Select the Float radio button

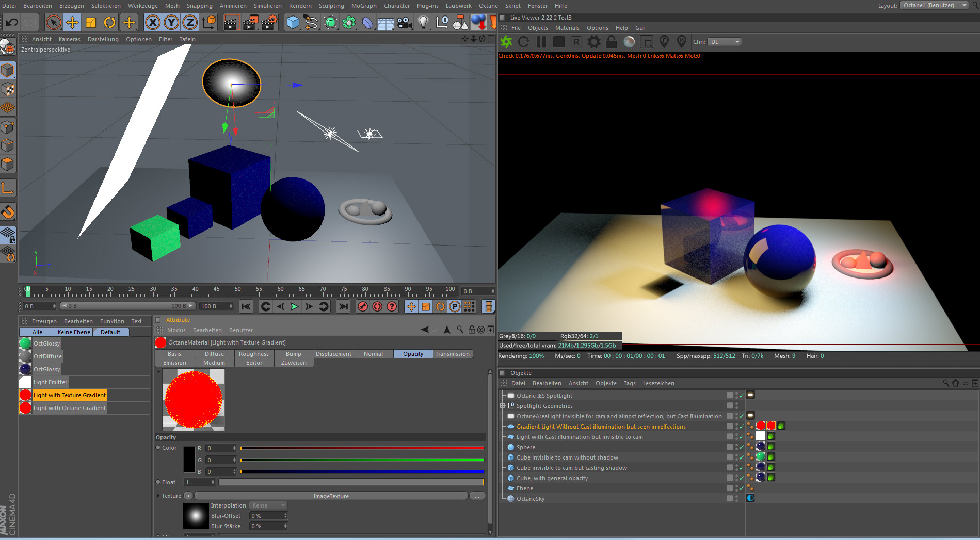[x=158, y=482]
